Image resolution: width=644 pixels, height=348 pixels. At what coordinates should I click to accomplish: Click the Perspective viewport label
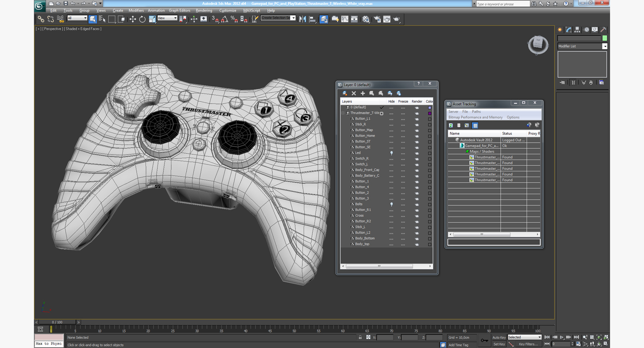coord(53,29)
